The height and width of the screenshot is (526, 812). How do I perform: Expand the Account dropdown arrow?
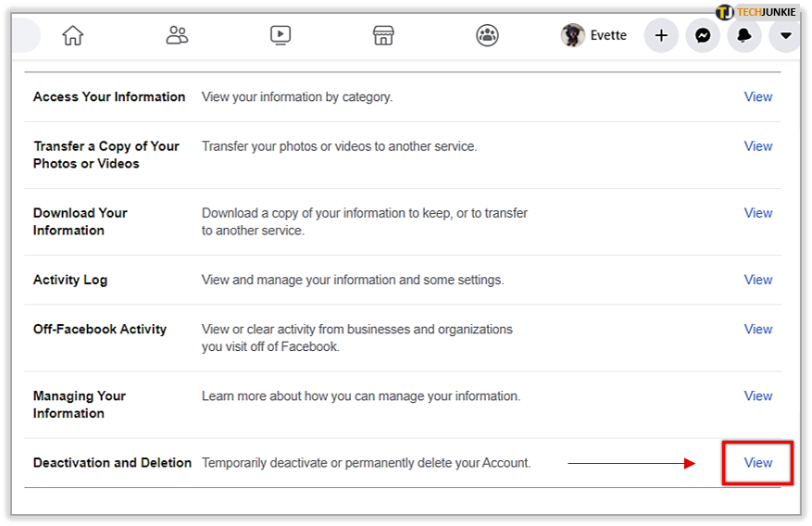click(x=785, y=36)
